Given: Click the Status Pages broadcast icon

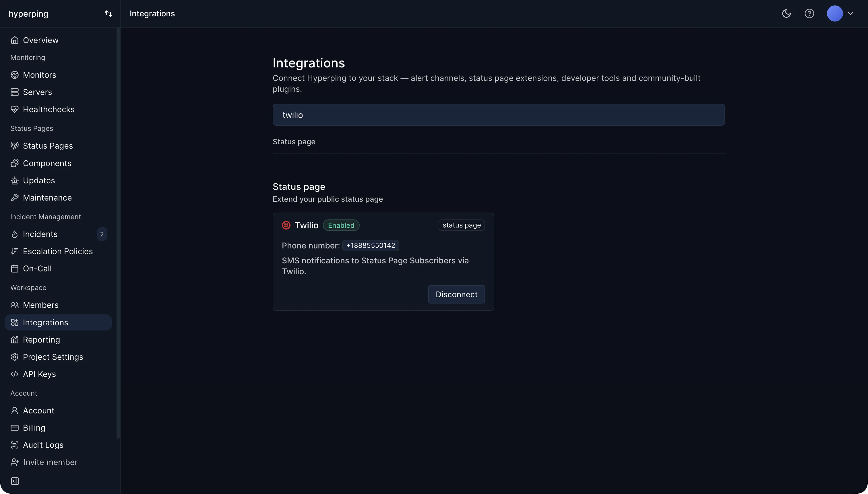Looking at the screenshot, I should pos(14,145).
